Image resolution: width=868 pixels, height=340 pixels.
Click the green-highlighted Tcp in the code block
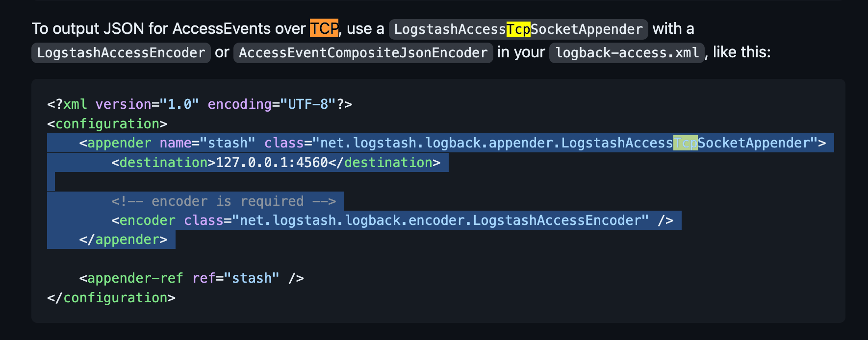point(685,143)
